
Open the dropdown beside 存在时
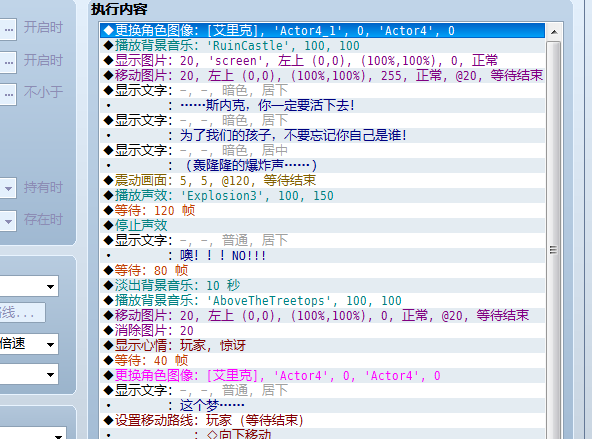tap(8, 220)
